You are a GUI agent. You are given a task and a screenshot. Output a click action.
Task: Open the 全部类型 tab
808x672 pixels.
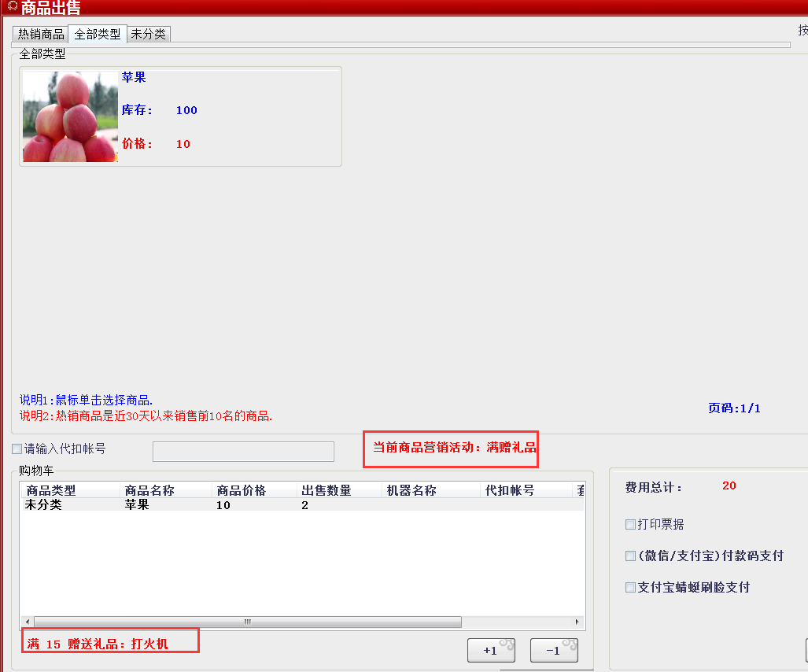[98, 35]
